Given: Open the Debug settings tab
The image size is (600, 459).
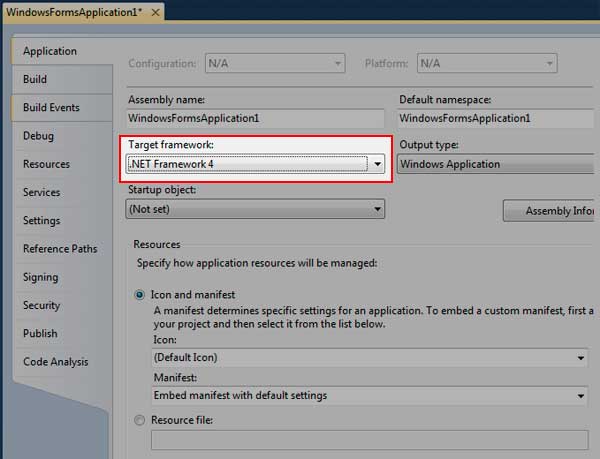Looking at the screenshot, I should pyautogui.click(x=62, y=136).
